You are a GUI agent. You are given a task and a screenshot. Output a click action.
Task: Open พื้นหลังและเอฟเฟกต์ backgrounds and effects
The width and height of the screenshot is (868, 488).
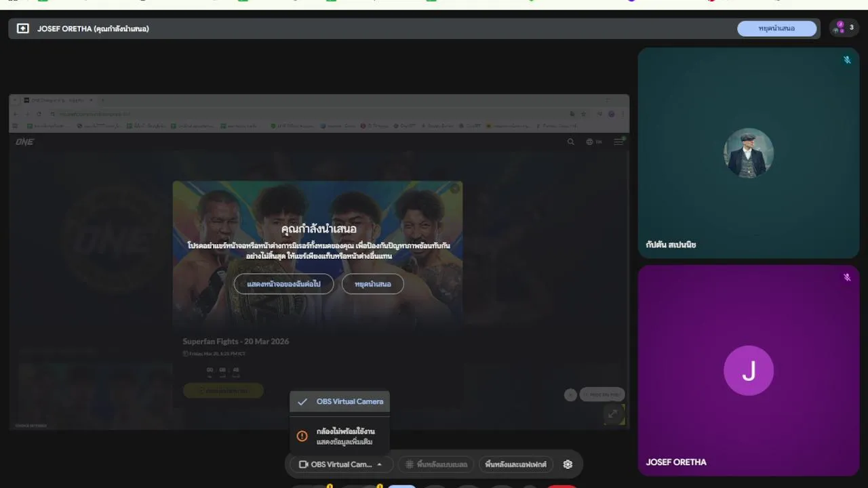[516, 464]
